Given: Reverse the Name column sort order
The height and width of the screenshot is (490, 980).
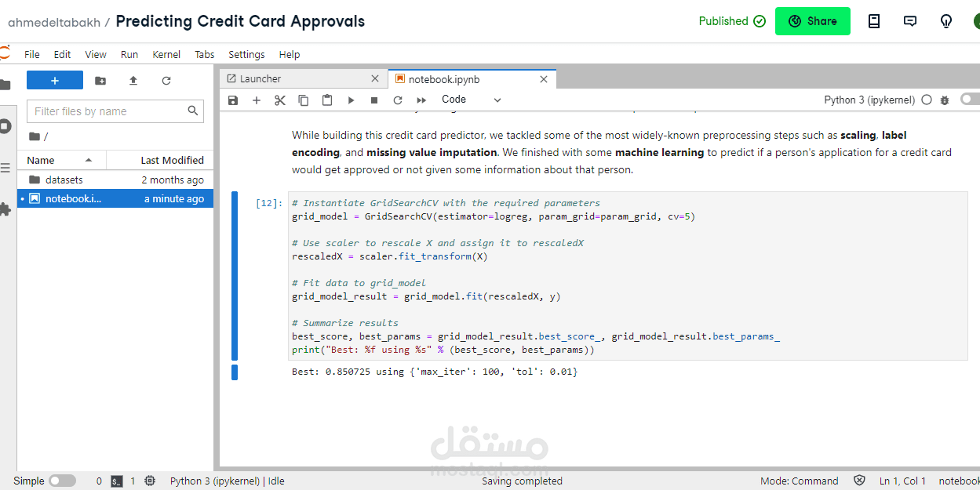Looking at the screenshot, I should [x=43, y=159].
